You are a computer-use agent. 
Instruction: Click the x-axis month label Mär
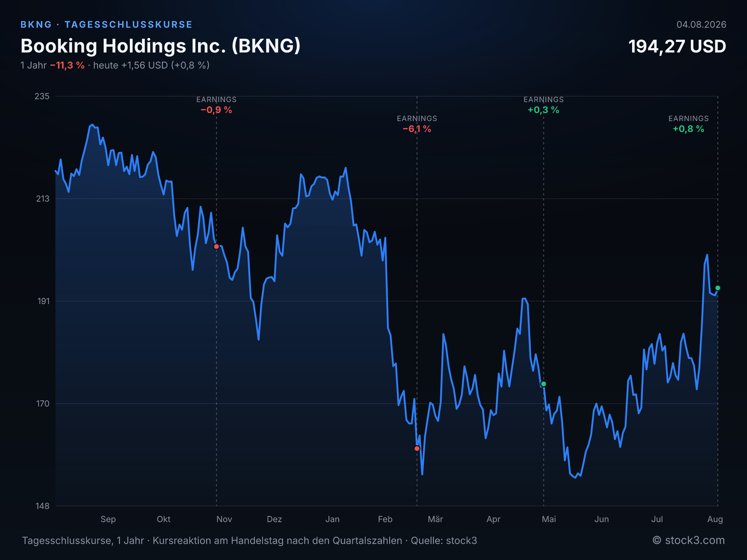click(436, 519)
